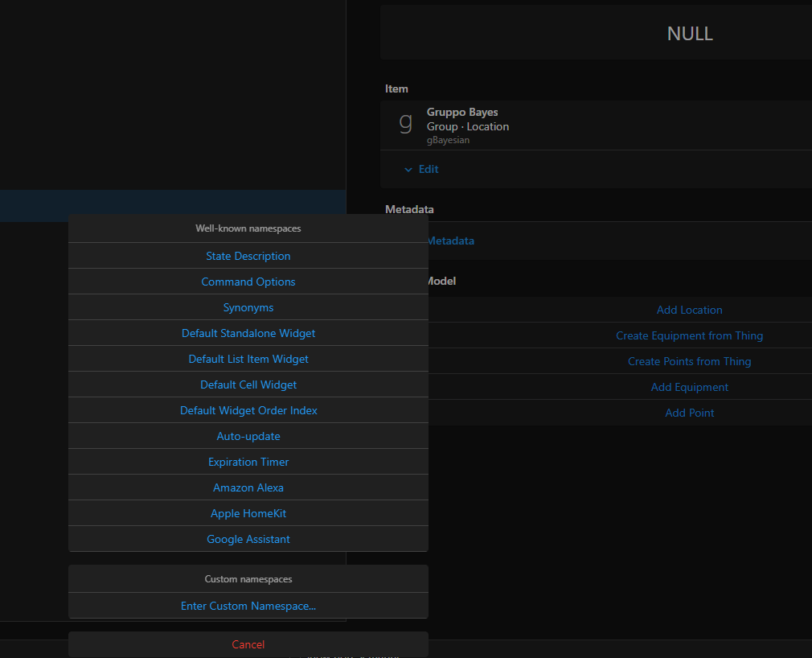Expand the Edit section for Gruppo Bayes

pyautogui.click(x=420, y=169)
